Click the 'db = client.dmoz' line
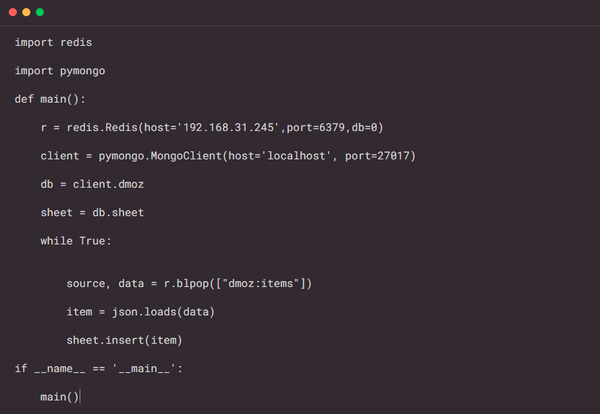600x414 pixels. pos(92,184)
